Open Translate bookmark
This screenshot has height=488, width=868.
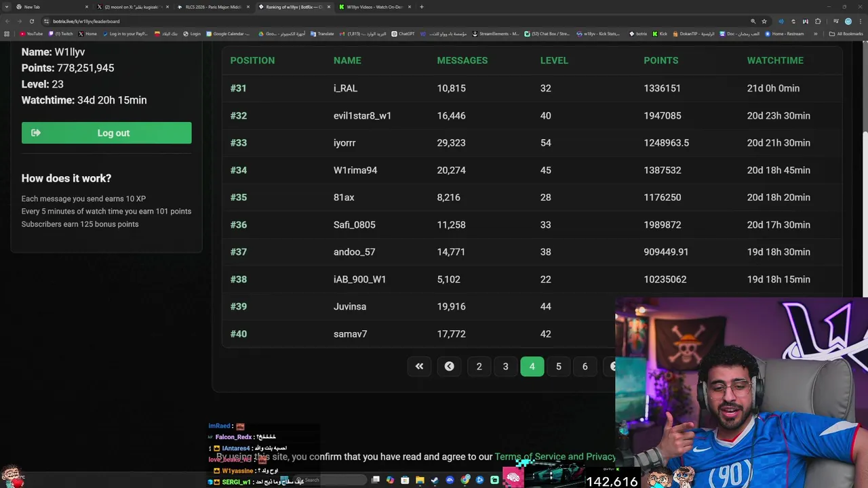322,33
